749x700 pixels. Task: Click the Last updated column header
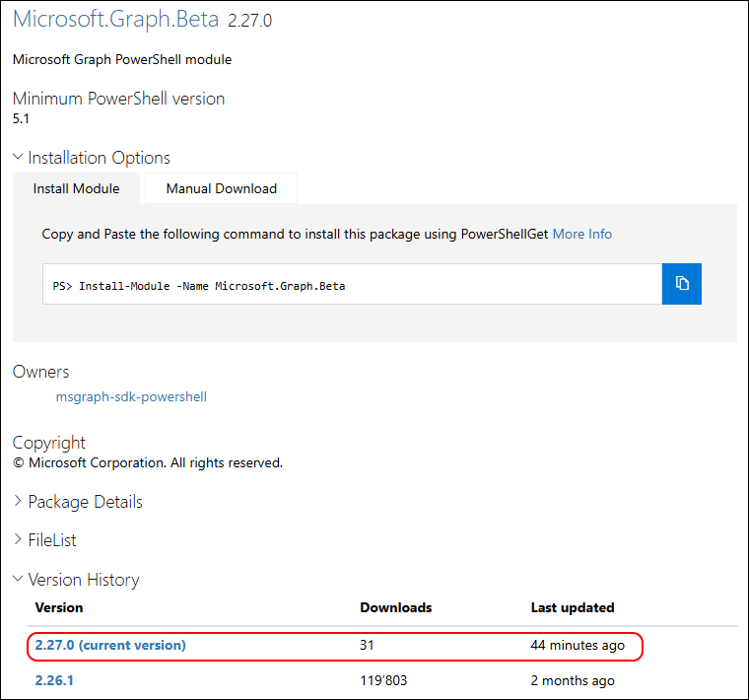point(573,607)
